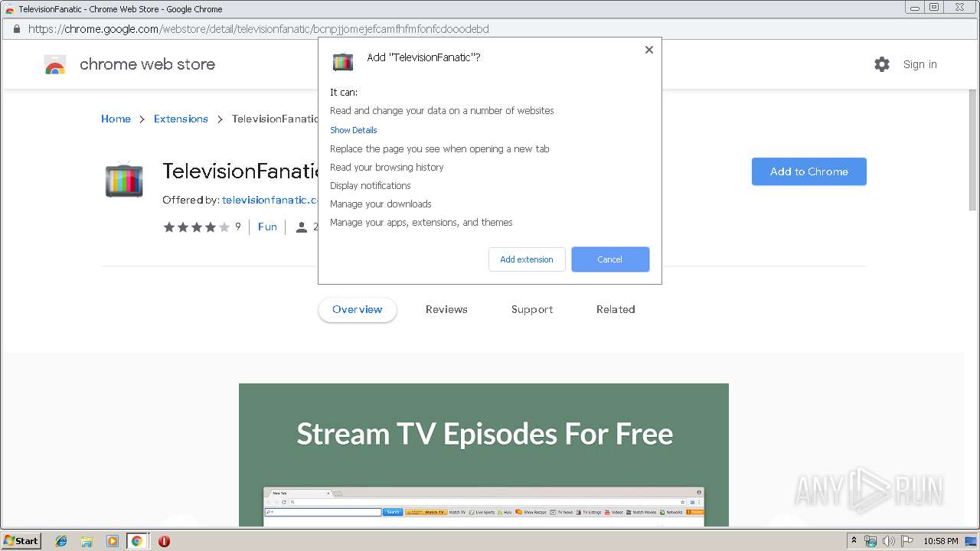
Task: Close the Add TelevisionFanatic dialog
Action: click(648, 50)
